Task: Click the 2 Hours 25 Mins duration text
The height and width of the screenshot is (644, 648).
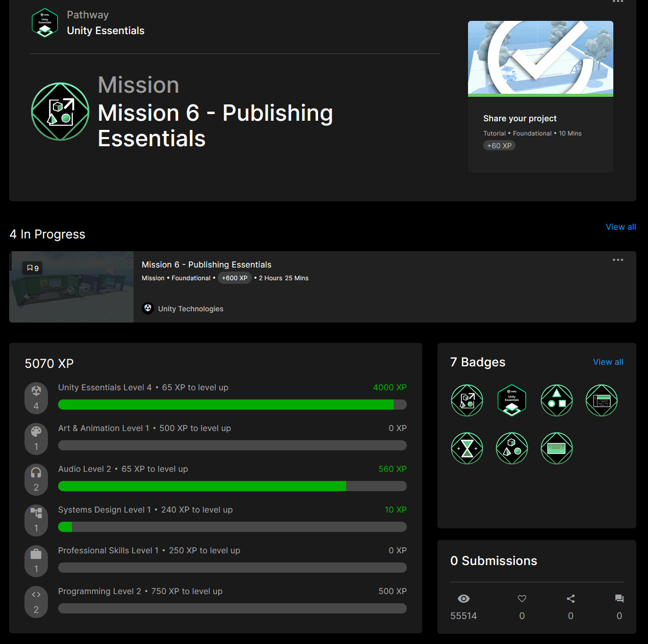Action: click(283, 278)
